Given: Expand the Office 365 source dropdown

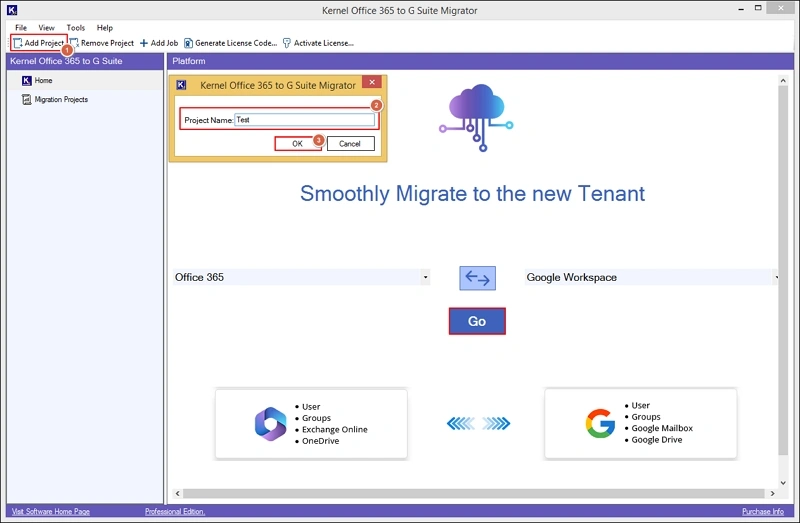Looking at the screenshot, I should (x=425, y=277).
